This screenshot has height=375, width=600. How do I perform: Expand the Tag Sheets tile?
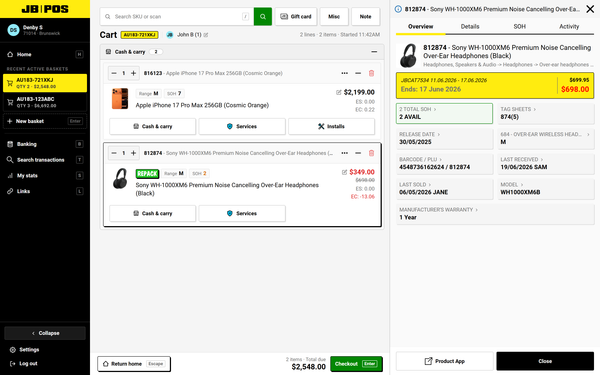546,113
